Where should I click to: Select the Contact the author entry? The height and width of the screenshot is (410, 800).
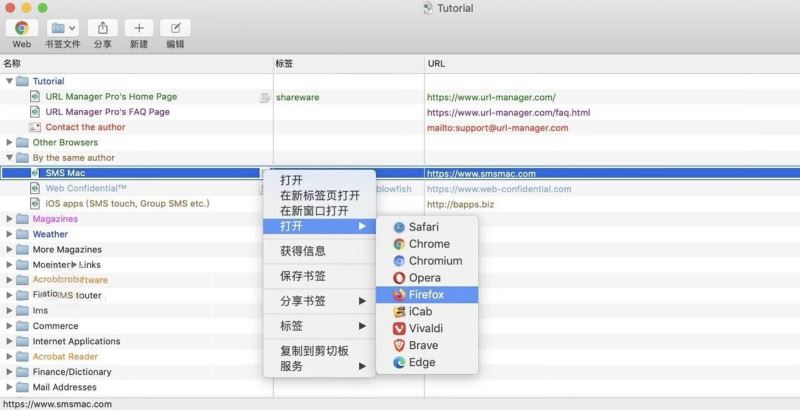pyautogui.click(x=85, y=127)
